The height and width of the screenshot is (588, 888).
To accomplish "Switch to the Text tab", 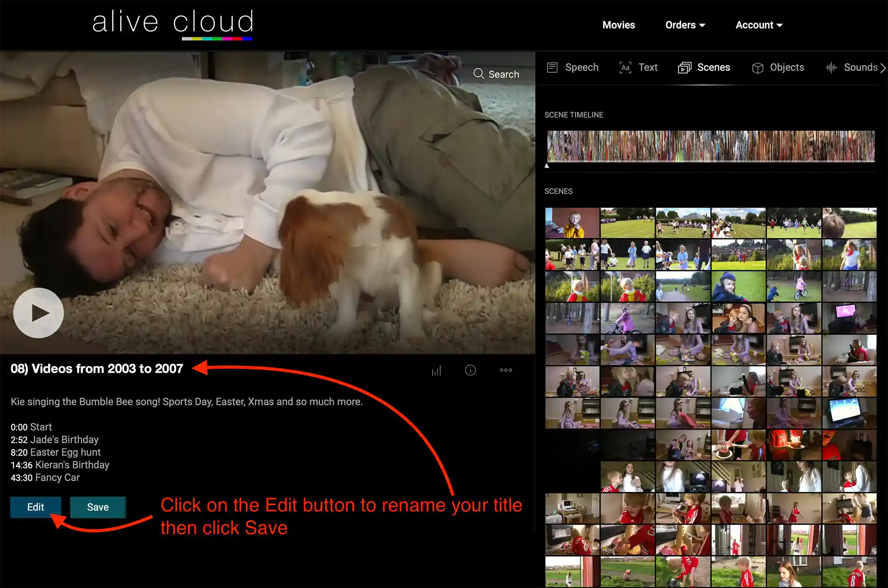I will [x=638, y=67].
